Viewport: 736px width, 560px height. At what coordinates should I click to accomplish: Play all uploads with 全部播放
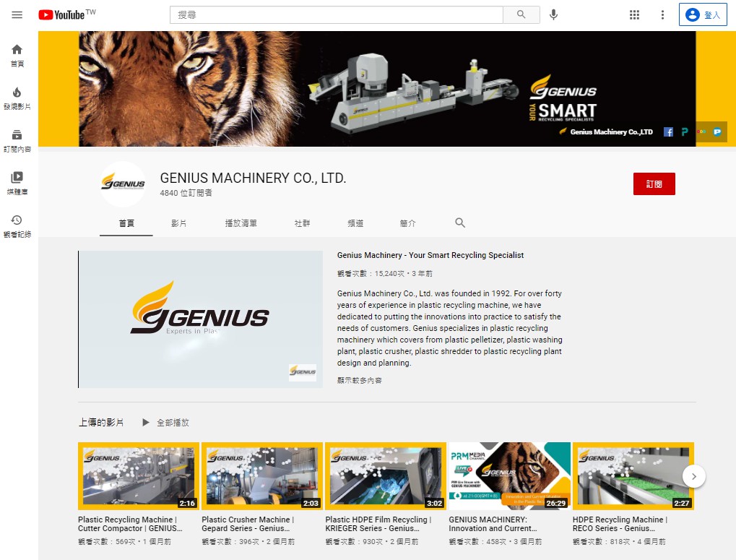click(x=165, y=423)
